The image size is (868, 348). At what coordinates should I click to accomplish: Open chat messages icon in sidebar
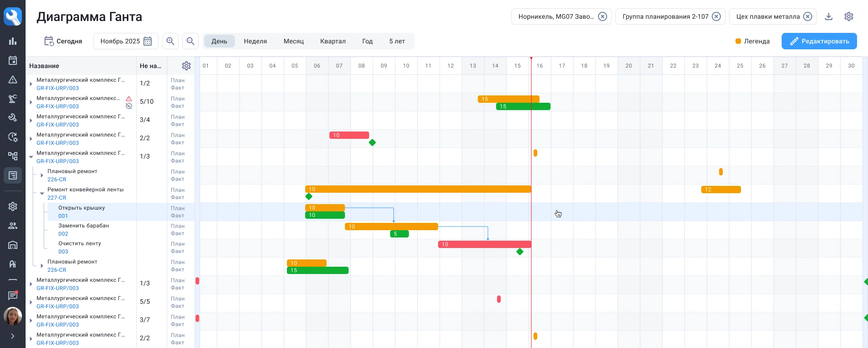coord(13,295)
